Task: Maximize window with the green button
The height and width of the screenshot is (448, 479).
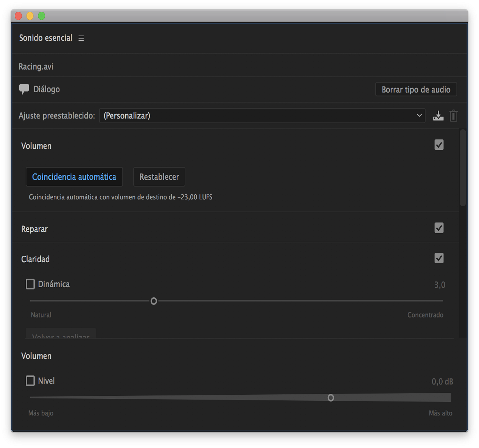Action: point(42,16)
